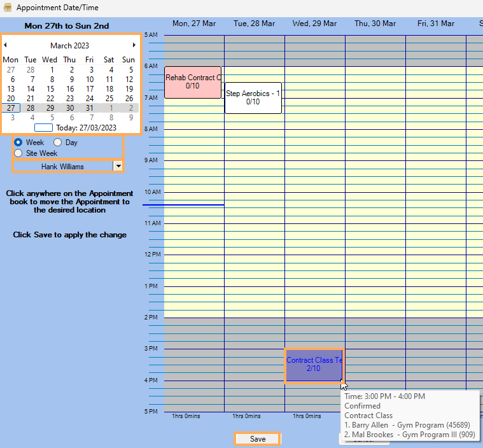Click the Save button
483x448 pixels.
click(x=258, y=439)
